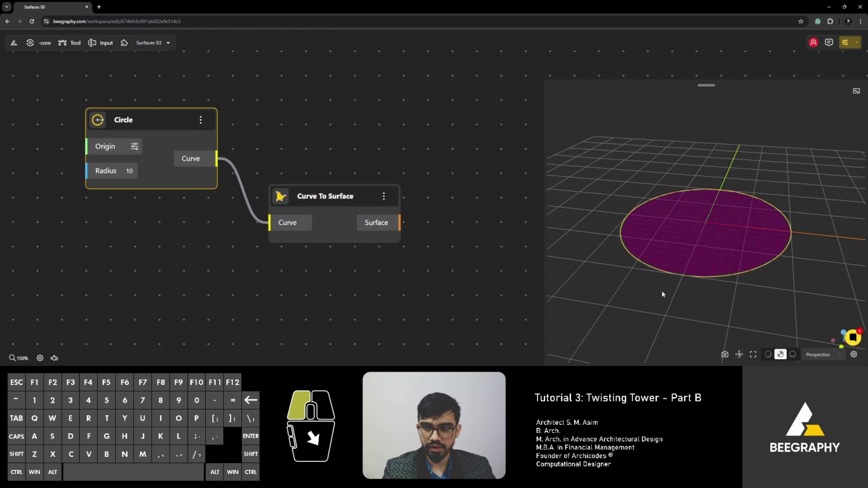This screenshot has height=488, width=868.
Task: Click the red user avatar button
Action: coord(813,42)
